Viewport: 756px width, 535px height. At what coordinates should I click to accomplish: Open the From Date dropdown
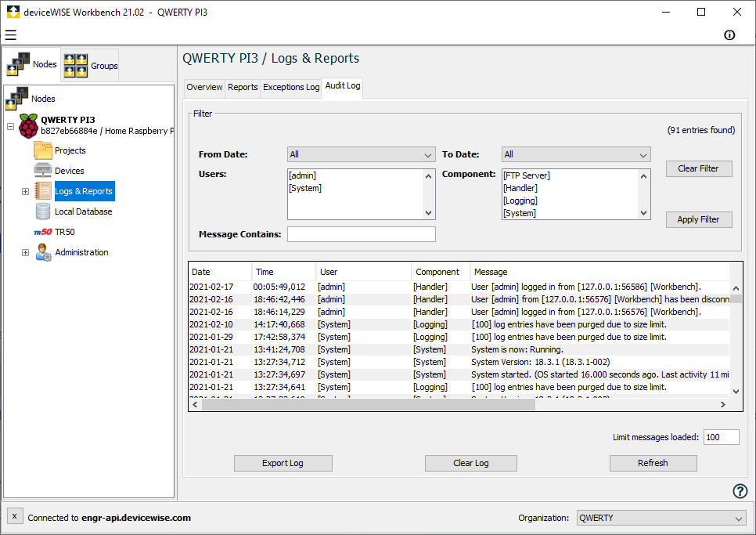pos(361,154)
